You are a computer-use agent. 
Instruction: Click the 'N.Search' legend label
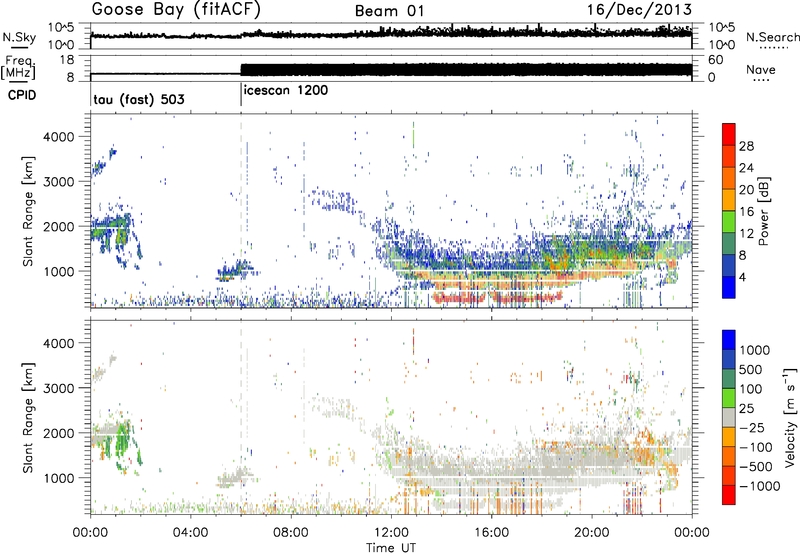point(773,37)
